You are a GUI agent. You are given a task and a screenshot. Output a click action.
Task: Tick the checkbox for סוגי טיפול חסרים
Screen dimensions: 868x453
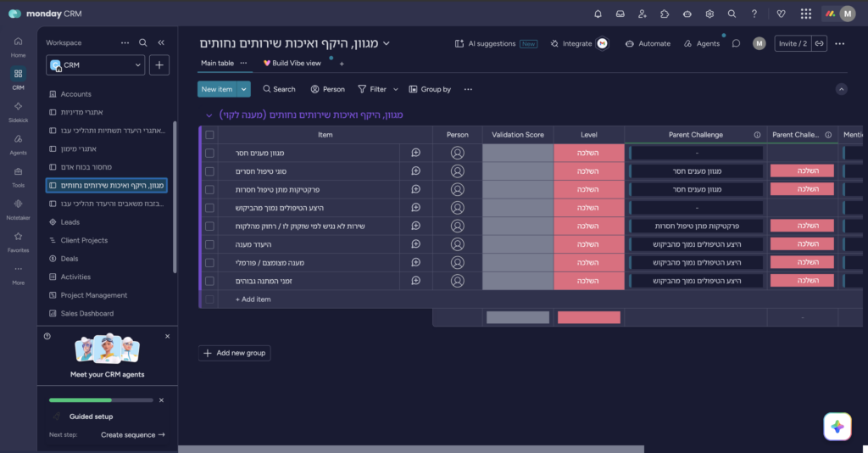click(209, 171)
